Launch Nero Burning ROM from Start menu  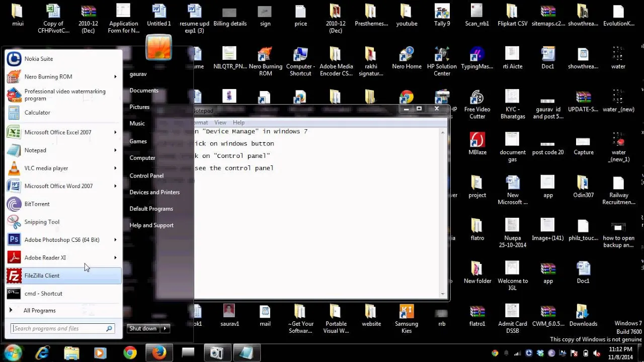coord(63,76)
